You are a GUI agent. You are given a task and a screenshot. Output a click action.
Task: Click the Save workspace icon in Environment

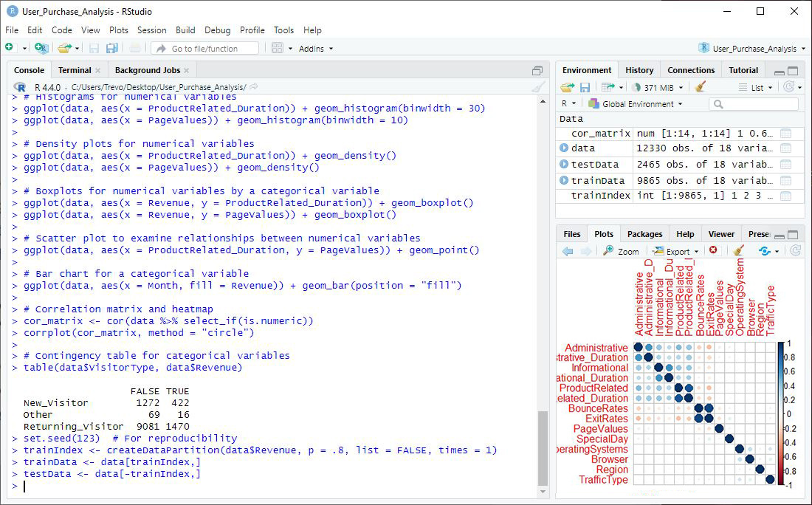pos(585,87)
